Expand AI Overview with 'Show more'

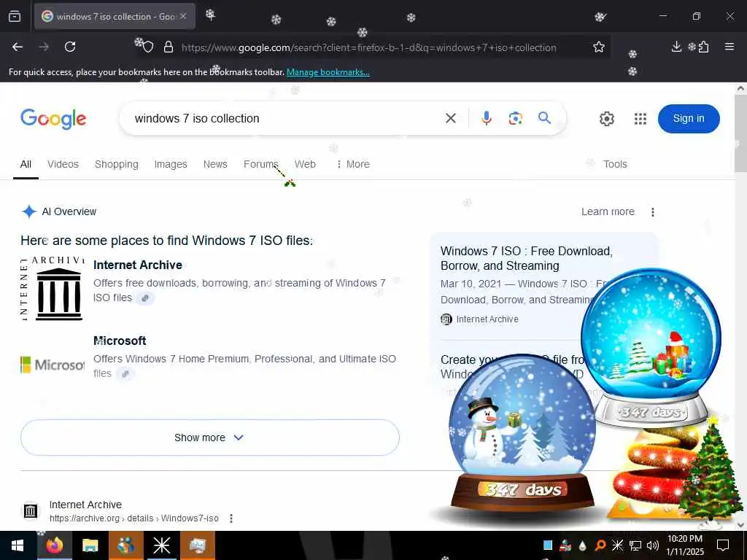209,437
